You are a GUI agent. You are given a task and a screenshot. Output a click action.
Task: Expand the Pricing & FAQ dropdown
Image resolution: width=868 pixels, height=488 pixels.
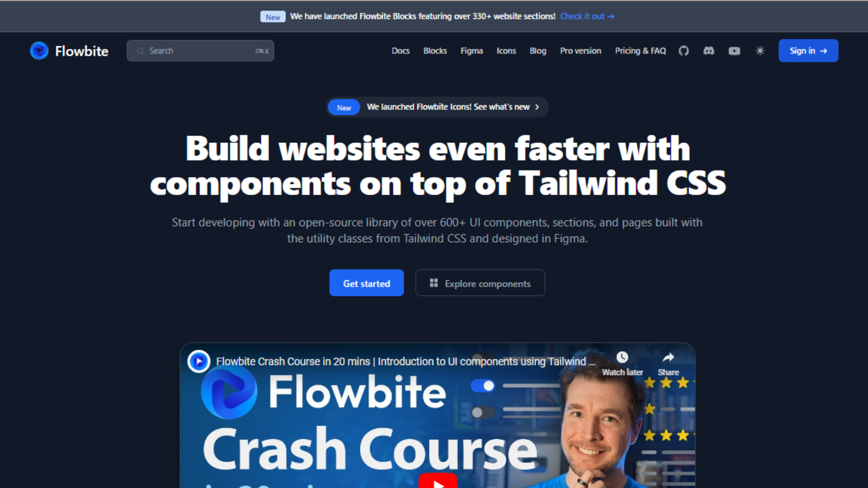[640, 51]
